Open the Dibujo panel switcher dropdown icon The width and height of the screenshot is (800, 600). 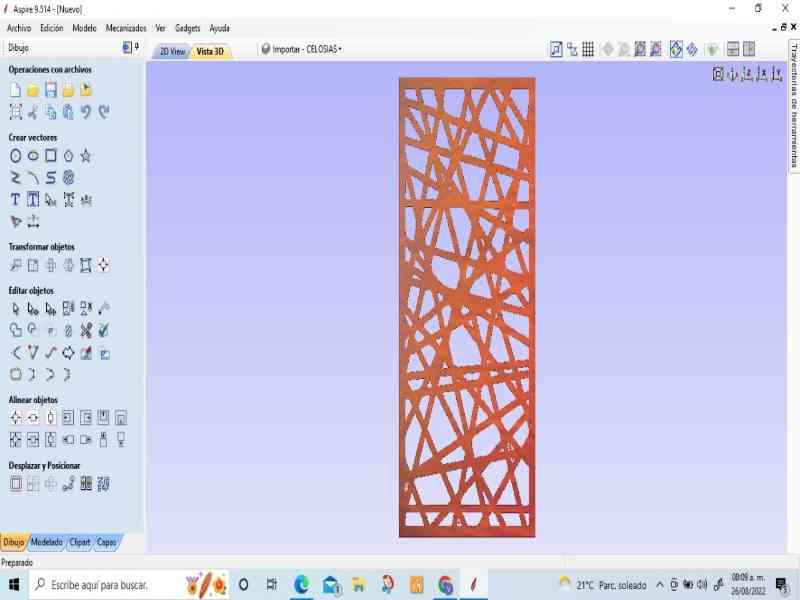tap(127, 47)
